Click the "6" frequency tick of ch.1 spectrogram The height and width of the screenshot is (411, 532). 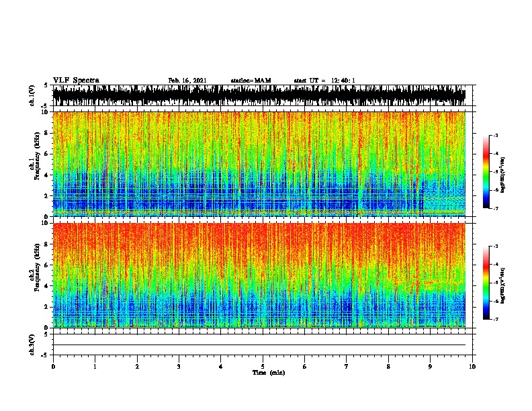(x=47, y=154)
